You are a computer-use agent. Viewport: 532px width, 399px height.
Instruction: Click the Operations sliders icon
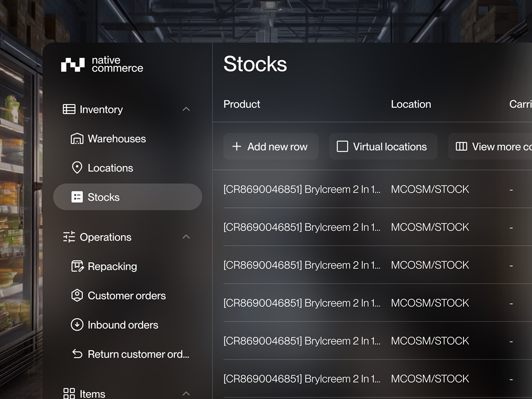click(69, 237)
